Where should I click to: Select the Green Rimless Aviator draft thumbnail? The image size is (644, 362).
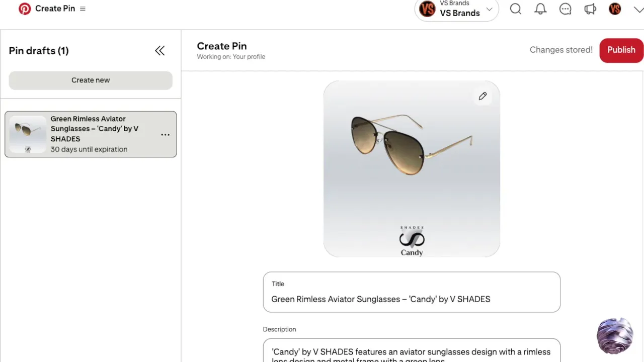[28, 134]
